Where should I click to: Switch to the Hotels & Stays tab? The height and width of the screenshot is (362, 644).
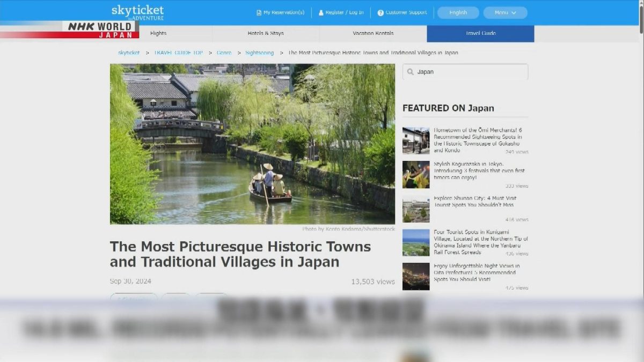pyautogui.click(x=266, y=33)
